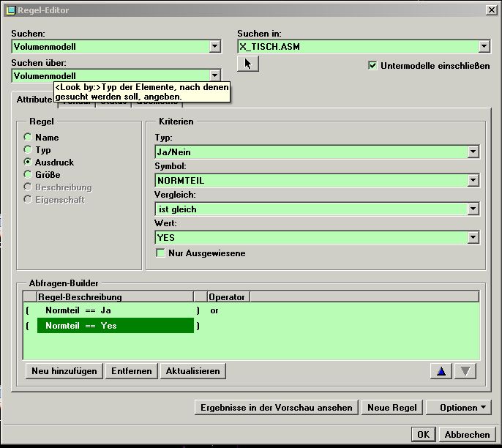Click the Regel-Editor title bar icon
Viewport: 502px width, 448px height.
coord(11,9)
